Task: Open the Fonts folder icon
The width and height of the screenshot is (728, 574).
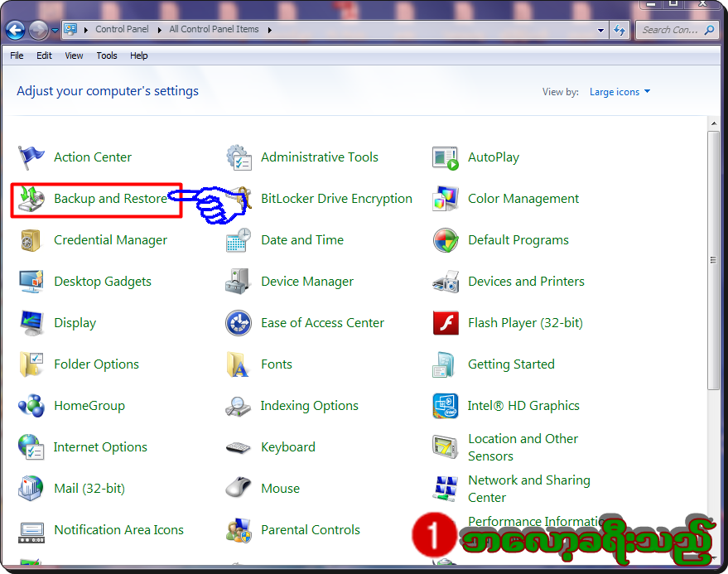Action: [x=238, y=364]
